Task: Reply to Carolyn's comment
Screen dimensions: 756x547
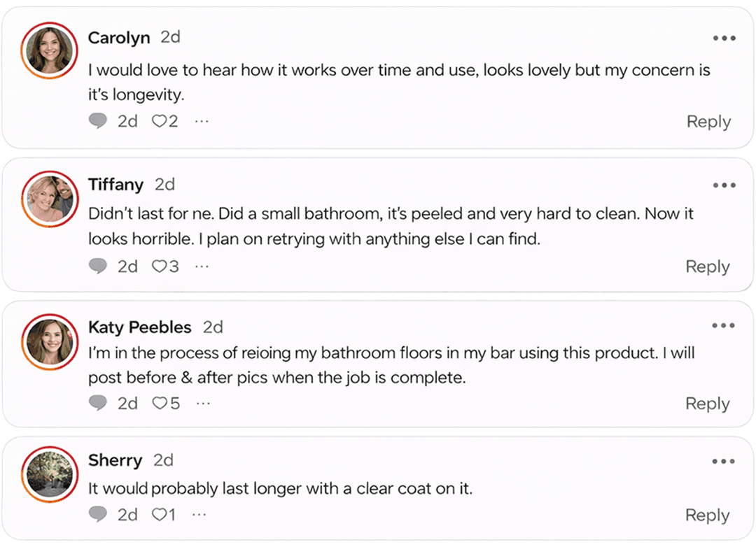Action: [708, 122]
